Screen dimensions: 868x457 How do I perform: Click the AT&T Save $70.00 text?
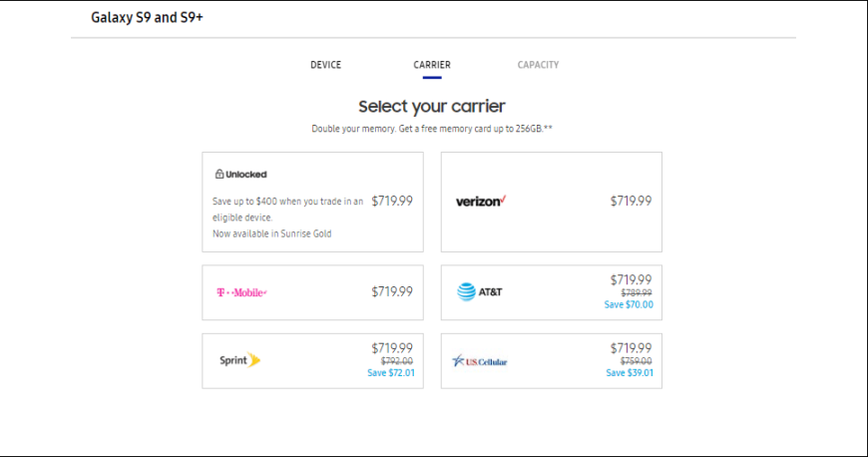pyautogui.click(x=629, y=304)
